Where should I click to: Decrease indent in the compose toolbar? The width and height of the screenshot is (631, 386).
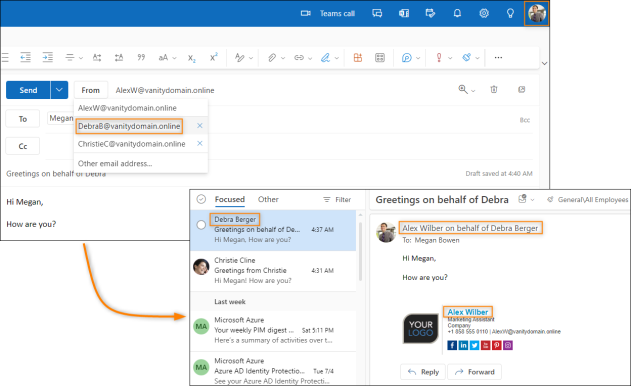pos(25,58)
